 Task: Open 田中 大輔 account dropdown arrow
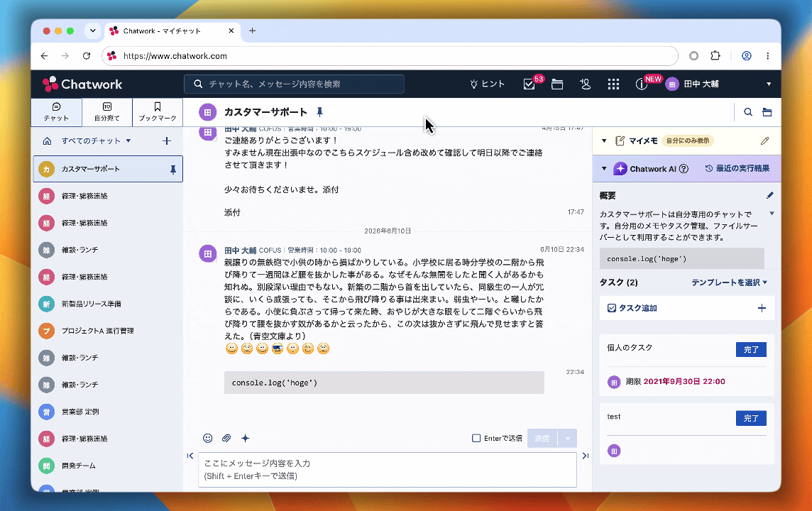coord(769,84)
